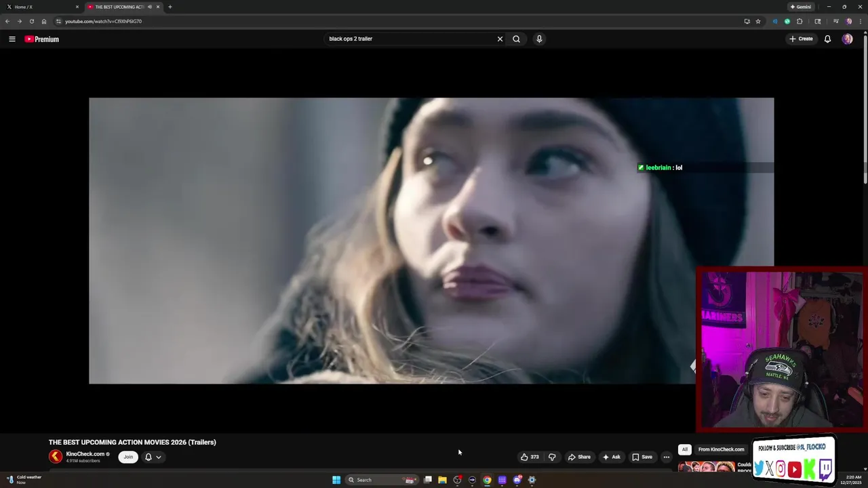Open the Extensions puzzle icon
Image resolution: width=868 pixels, height=488 pixels.
click(x=800, y=21)
